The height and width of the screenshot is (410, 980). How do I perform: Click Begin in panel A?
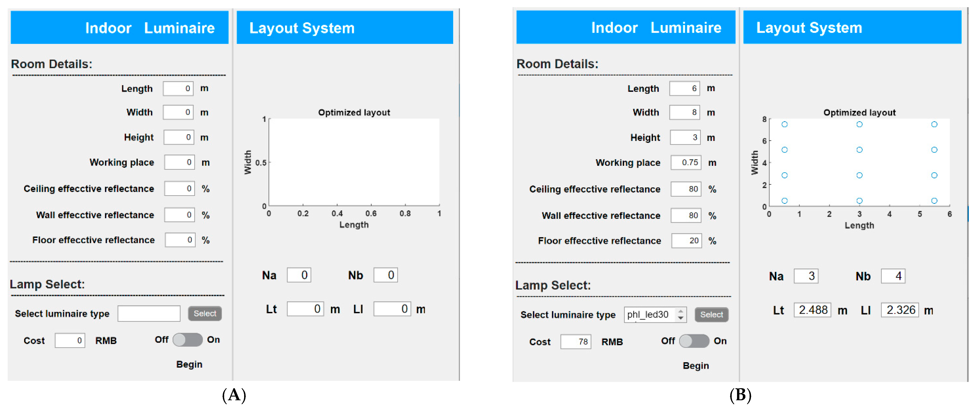pos(189,364)
